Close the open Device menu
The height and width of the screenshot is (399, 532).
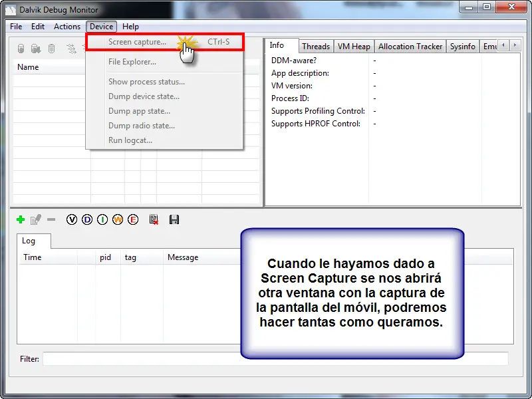(x=102, y=27)
